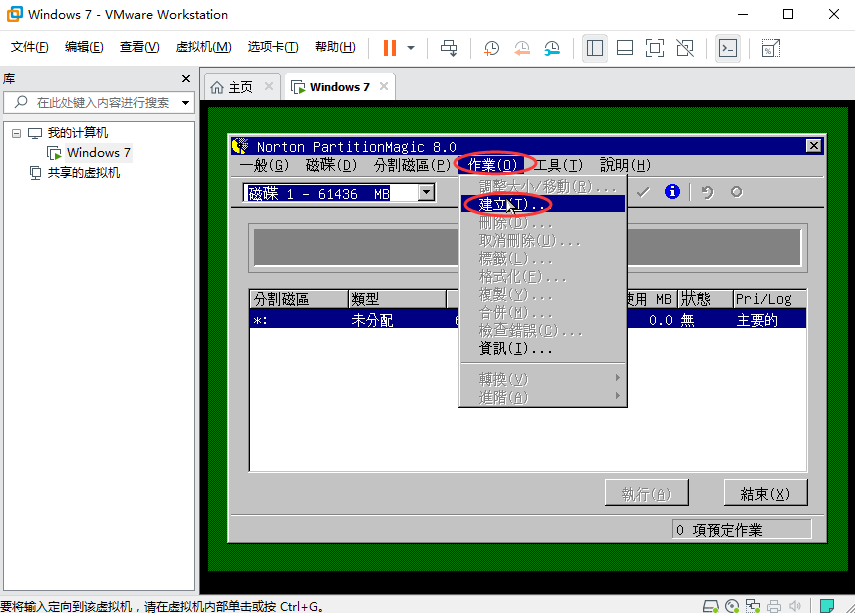
Task: Choose 建立(T)... from the menu
Action: coord(543,205)
